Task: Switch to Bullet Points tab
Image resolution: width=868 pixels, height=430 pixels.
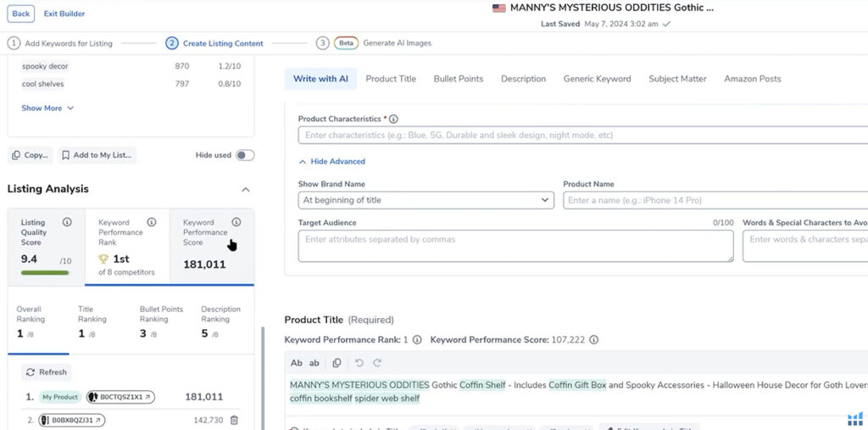Action: 459,79
